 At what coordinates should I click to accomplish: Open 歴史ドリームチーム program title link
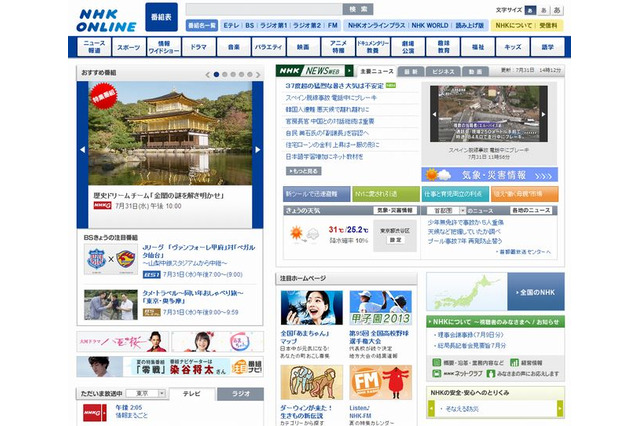point(159,196)
